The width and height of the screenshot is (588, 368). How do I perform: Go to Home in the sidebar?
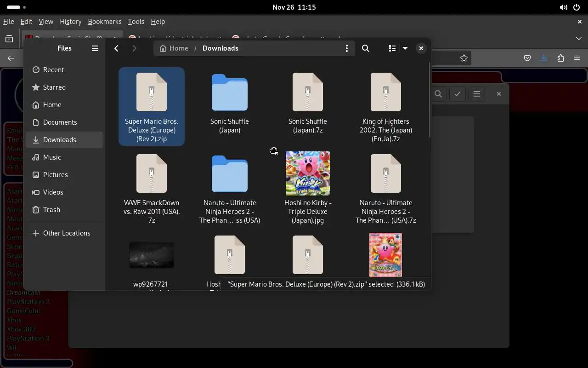pyautogui.click(x=64, y=105)
